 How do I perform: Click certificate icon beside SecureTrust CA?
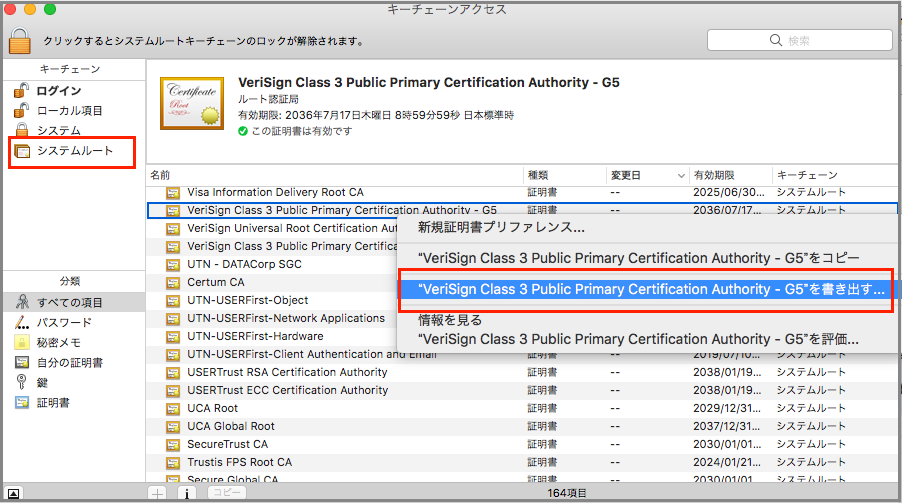coord(173,445)
